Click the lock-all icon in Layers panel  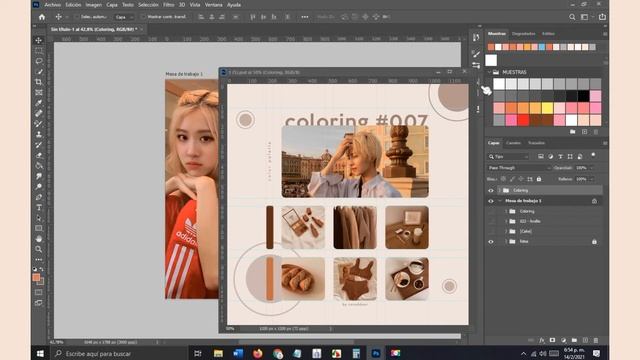(x=539, y=179)
